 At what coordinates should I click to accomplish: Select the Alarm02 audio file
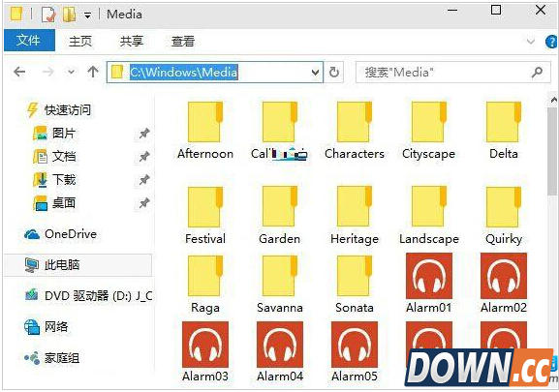[504, 283]
